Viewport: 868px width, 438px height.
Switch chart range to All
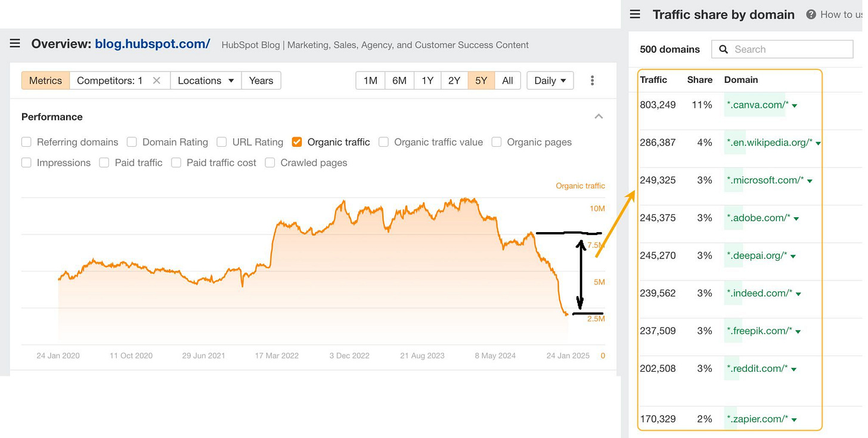(507, 81)
